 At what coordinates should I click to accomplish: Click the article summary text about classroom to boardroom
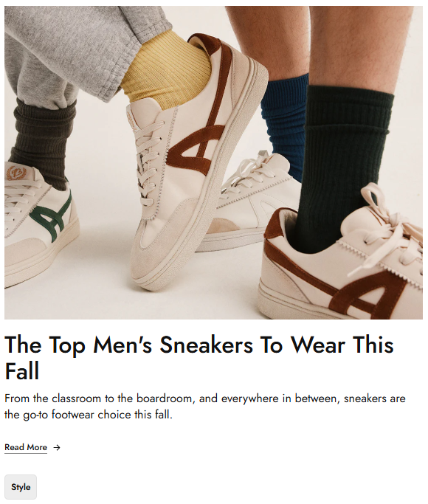click(x=205, y=407)
